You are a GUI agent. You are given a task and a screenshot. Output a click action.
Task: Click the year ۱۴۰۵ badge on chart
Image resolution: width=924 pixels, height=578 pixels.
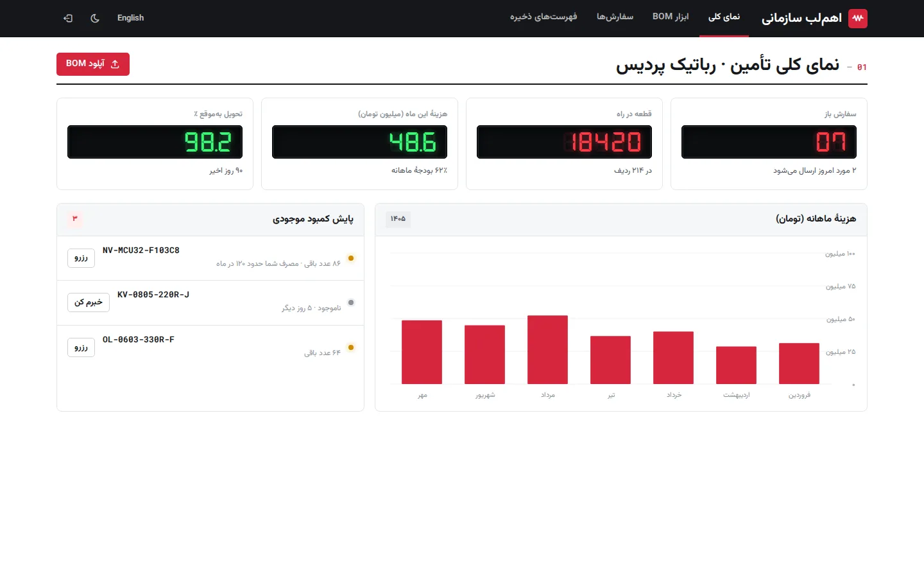tap(398, 219)
